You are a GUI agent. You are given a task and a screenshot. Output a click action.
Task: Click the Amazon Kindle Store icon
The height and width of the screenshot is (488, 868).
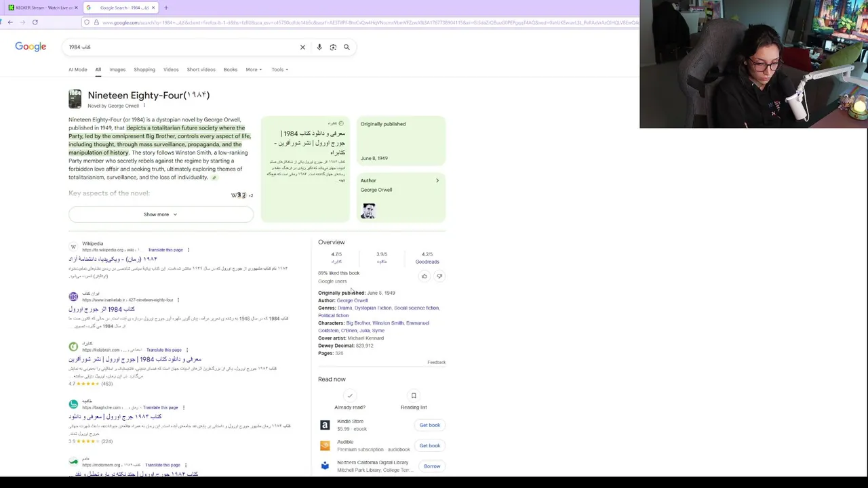(x=325, y=425)
